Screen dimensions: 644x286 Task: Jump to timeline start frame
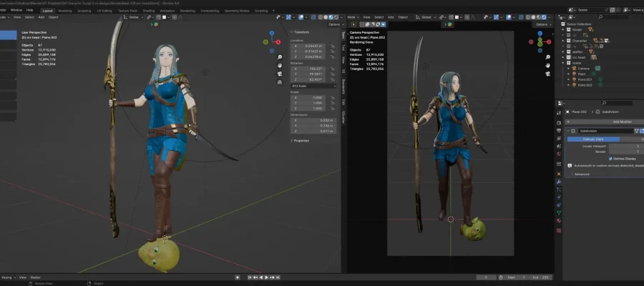(x=250, y=278)
